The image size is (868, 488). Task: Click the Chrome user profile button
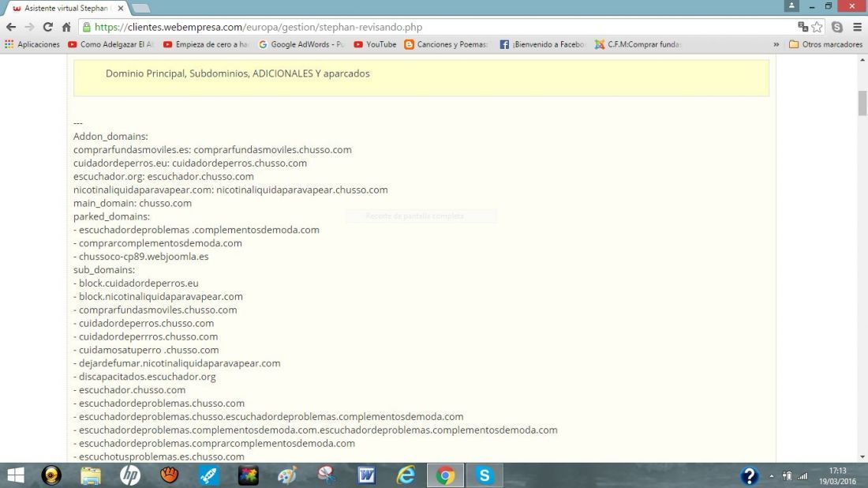791,6
